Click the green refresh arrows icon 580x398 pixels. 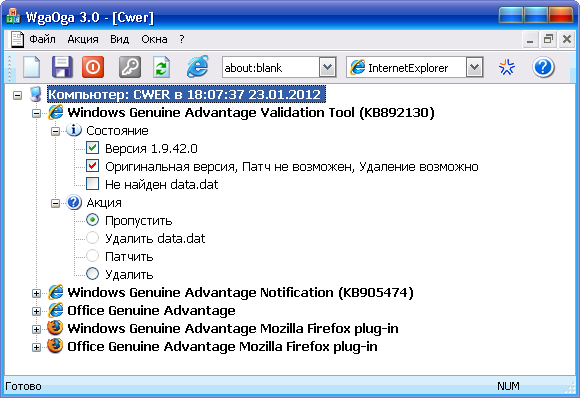(162, 67)
